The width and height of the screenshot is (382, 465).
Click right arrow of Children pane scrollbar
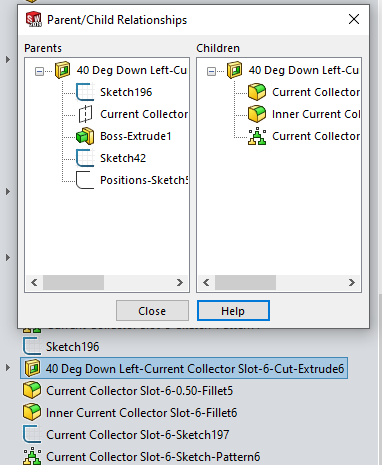[x=352, y=283]
